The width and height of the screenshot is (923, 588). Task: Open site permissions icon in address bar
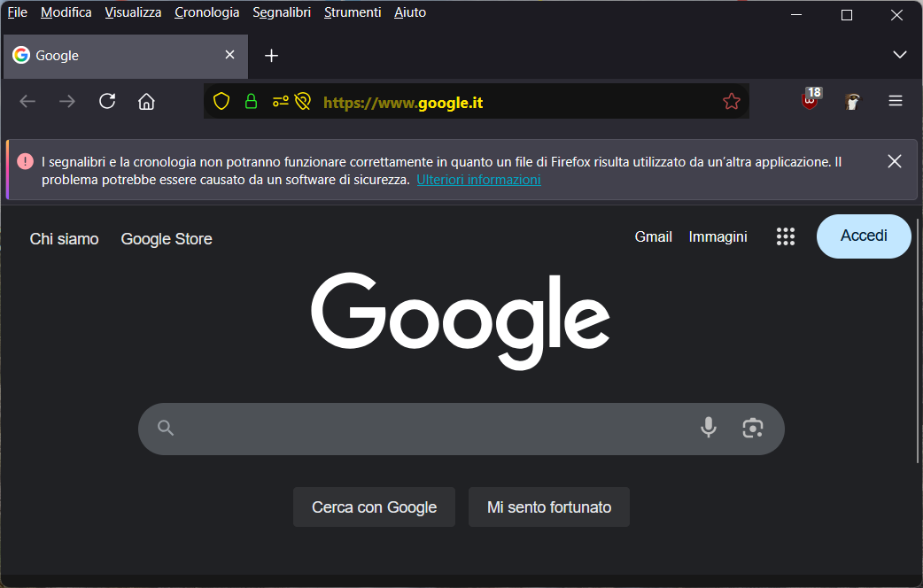(x=280, y=102)
